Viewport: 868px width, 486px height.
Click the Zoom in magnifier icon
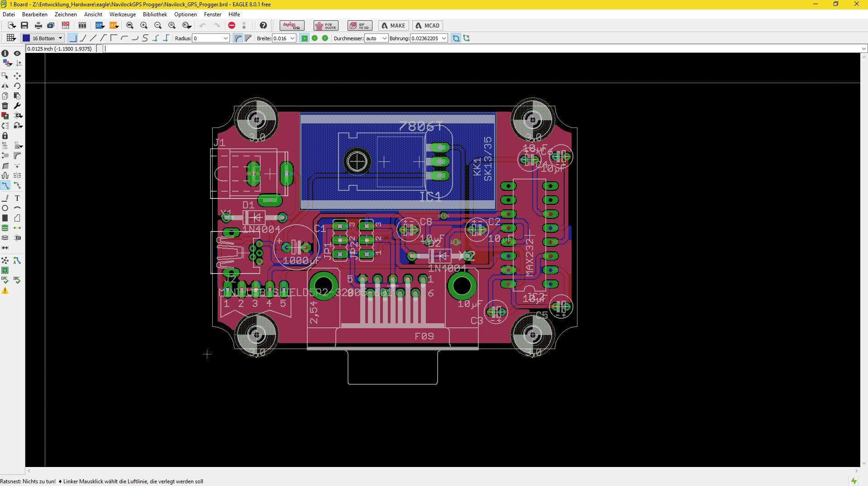tap(144, 26)
